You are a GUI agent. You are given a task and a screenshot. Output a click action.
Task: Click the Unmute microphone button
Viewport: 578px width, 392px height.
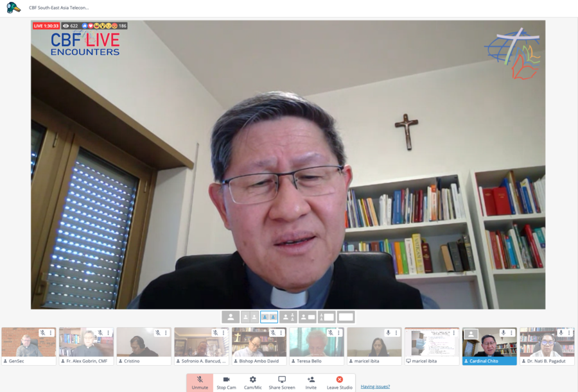(x=200, y=382)
